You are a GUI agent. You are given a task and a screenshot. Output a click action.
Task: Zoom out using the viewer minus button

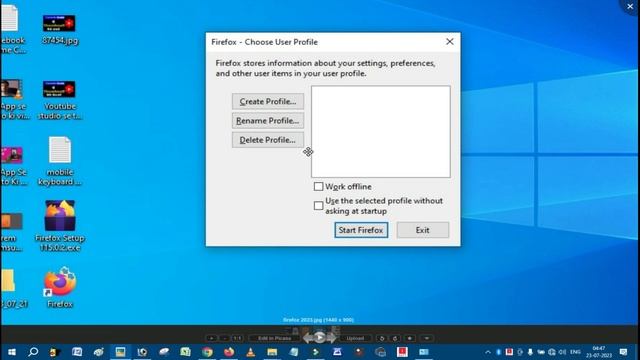pos(224,338)
